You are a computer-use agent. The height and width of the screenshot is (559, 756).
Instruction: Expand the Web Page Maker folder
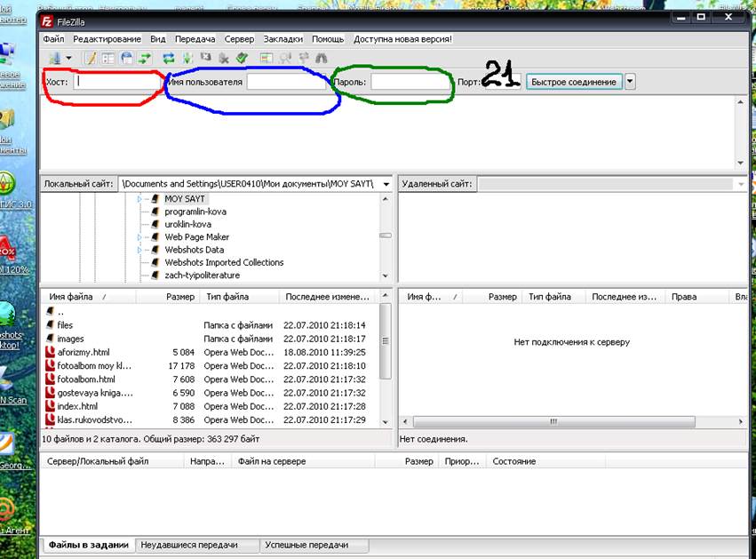(x=139, y=236)
